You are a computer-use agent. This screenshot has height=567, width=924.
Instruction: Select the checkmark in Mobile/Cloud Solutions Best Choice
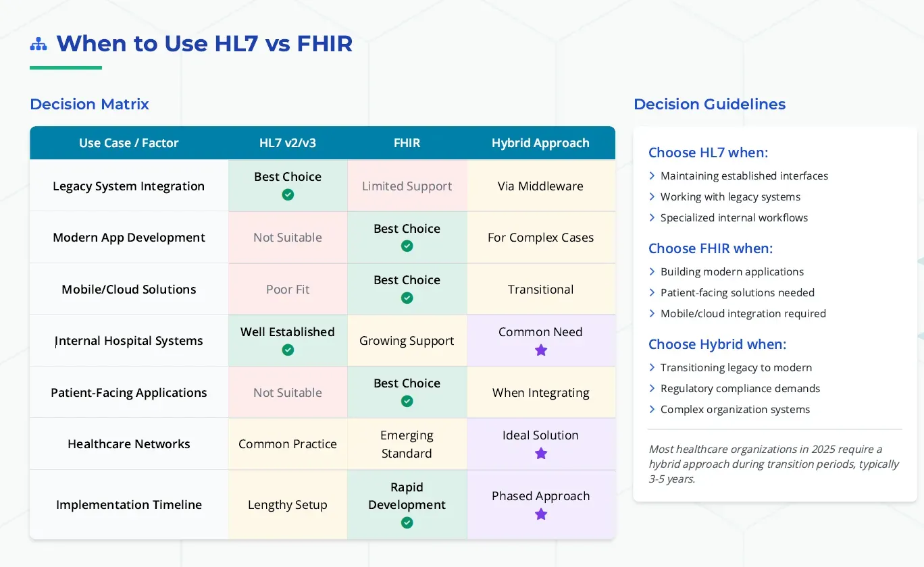point(407,298)
